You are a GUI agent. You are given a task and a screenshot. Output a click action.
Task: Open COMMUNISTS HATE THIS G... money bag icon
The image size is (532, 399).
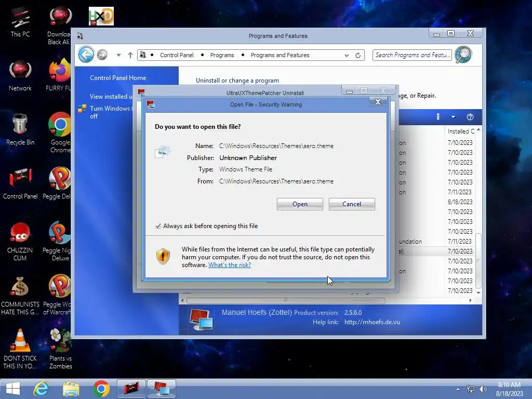(x=20, y=296)
